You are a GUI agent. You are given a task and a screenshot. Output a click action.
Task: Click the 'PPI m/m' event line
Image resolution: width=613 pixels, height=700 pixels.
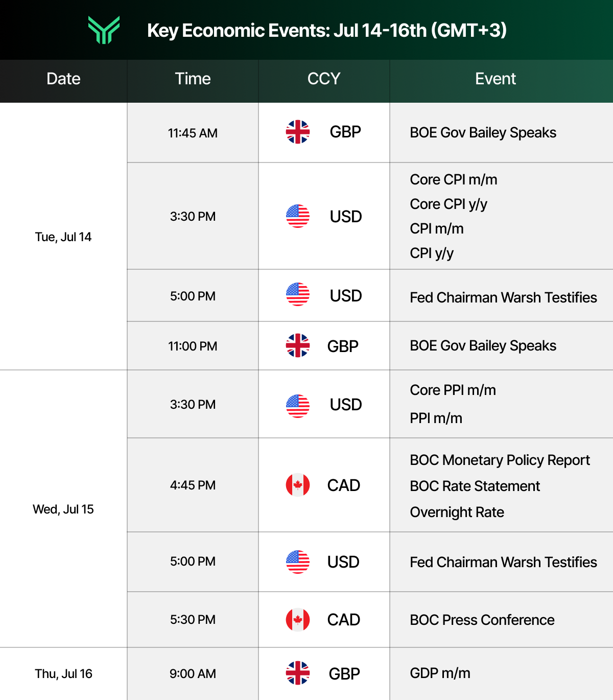click(x=436, y=418)
